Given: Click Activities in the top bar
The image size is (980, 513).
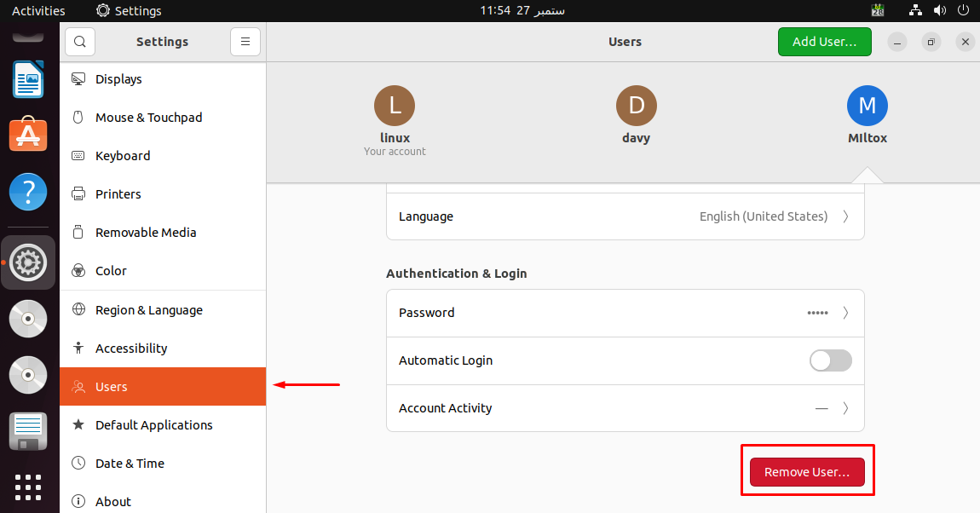Looking at the screenshot, I should (38, 10).
